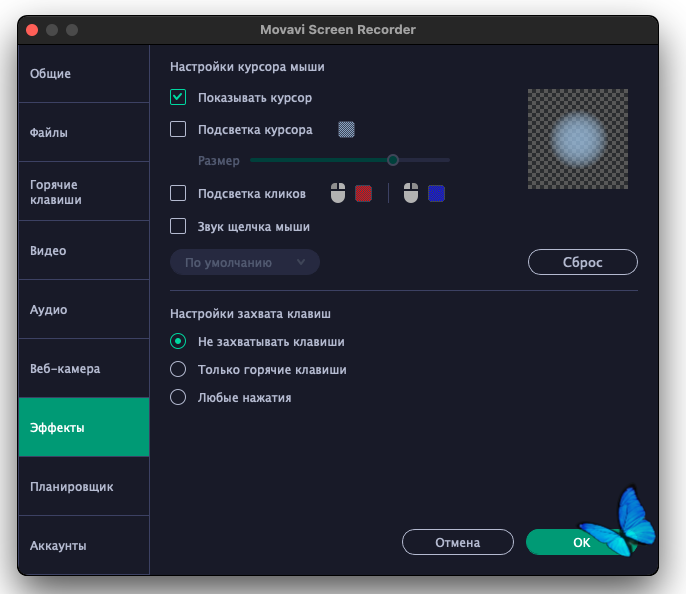Image resolution: width=686 pixels, height=594 pixels.
Task: Switch to the Общие settings tab
Action: pos(84,74)
